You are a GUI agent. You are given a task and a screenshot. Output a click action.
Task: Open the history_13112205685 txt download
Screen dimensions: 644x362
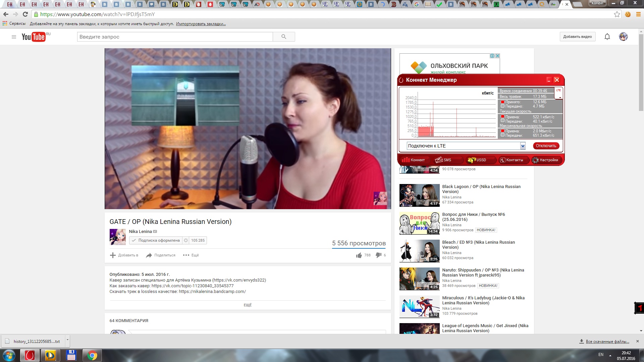tap(33, 341)
